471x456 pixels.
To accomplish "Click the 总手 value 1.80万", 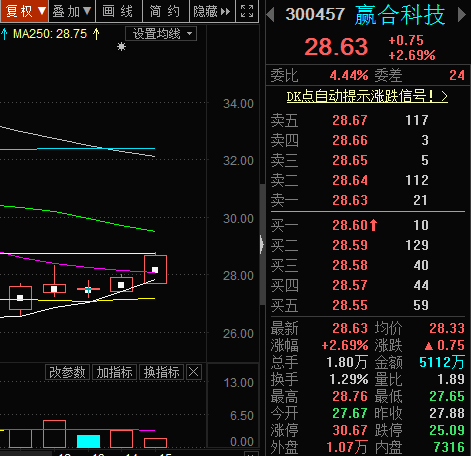I will click(x=347, y=362).
